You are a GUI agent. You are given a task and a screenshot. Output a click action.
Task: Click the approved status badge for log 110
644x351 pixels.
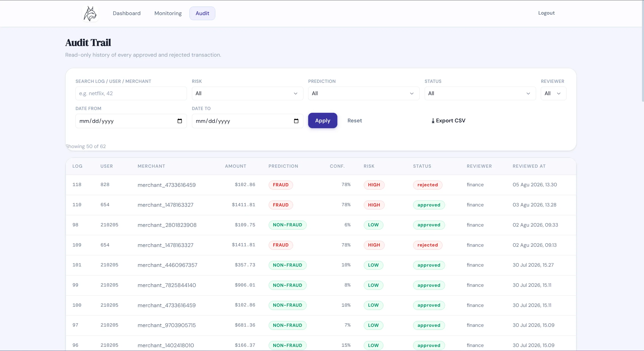point(429,205)
